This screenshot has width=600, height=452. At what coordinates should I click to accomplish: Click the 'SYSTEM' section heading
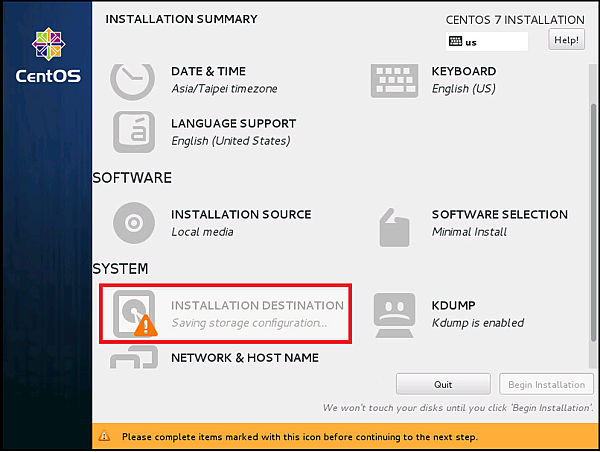(x=120, y=269)
